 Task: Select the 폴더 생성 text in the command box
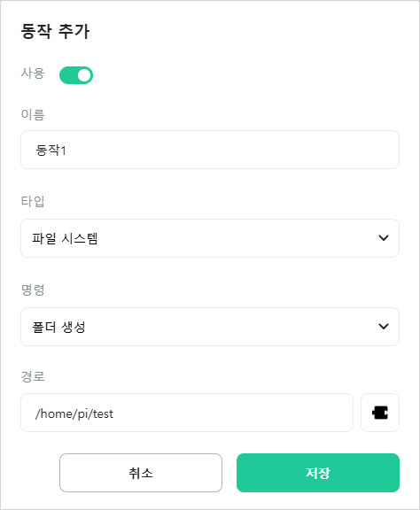click(x=58, y=327)
